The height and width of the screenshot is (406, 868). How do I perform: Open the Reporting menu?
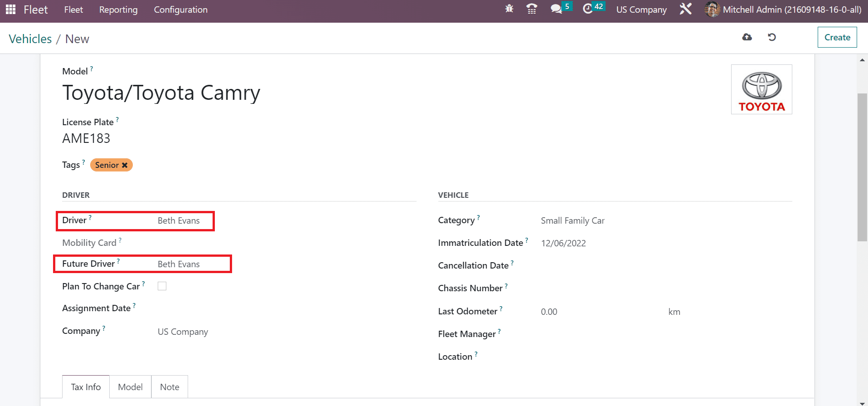click(118, 10)
